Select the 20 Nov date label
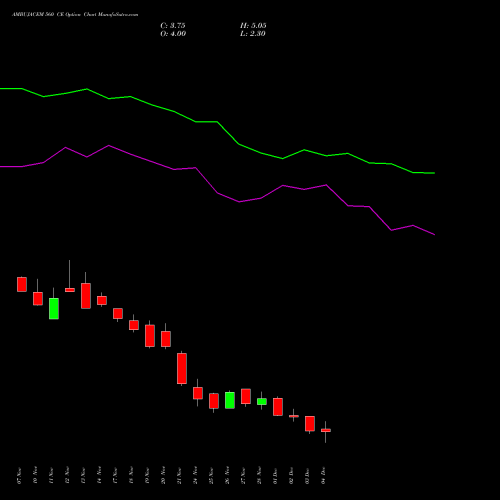Screen dimensions: 500x500 pyautogui.click(x=163, y=475)
